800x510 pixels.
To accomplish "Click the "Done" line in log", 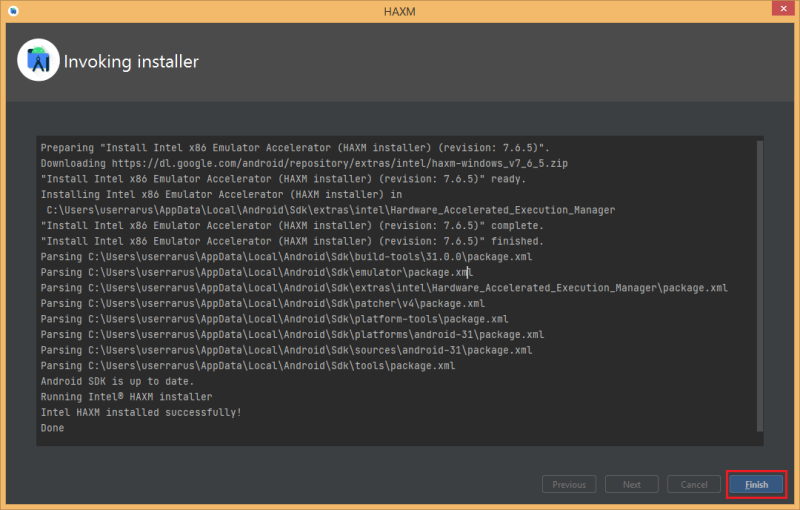I will pos(52,428).
